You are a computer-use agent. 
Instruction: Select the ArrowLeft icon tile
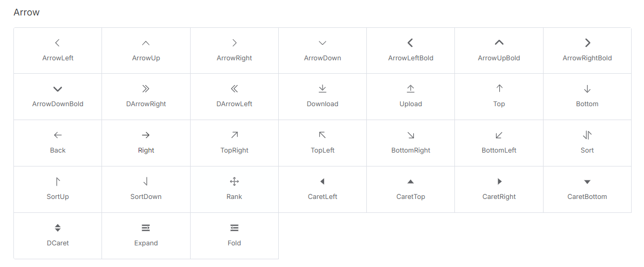tap(58, 51)
